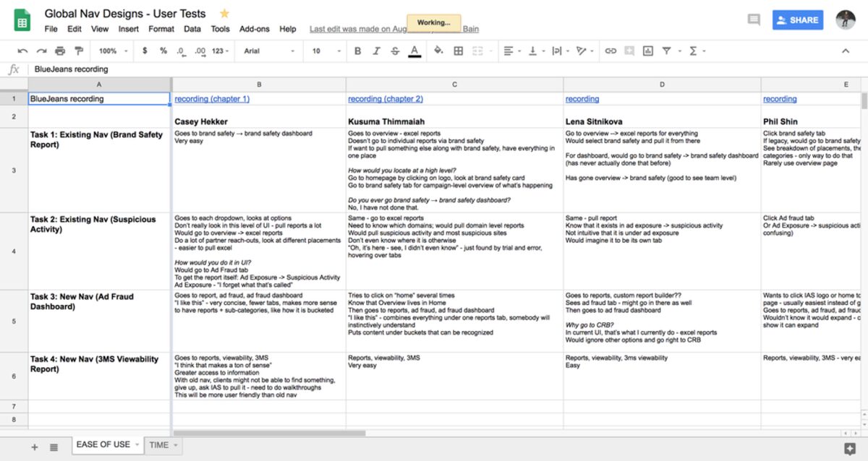Screen dimensions: 868x461
Task: Open the View menu
Action: (x=100, y=29)
